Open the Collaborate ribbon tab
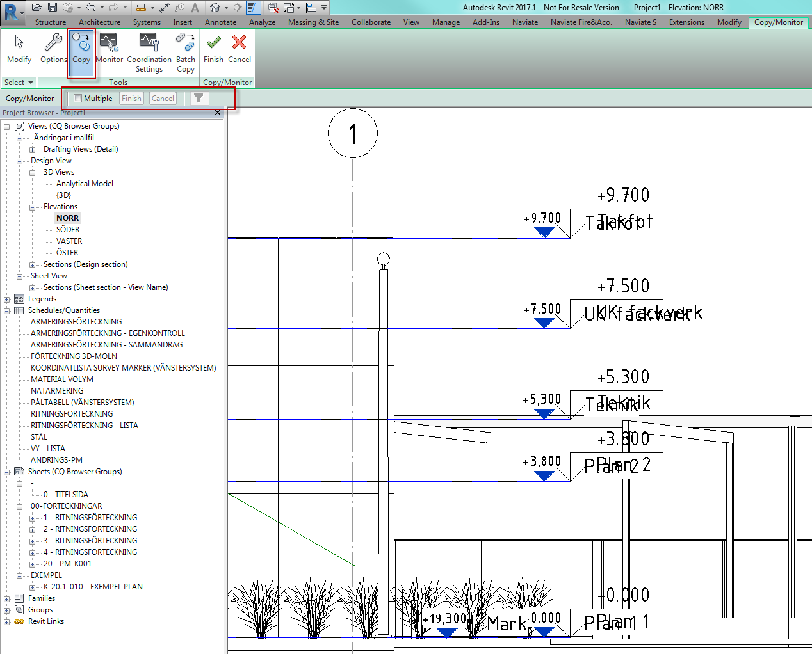 371,22
